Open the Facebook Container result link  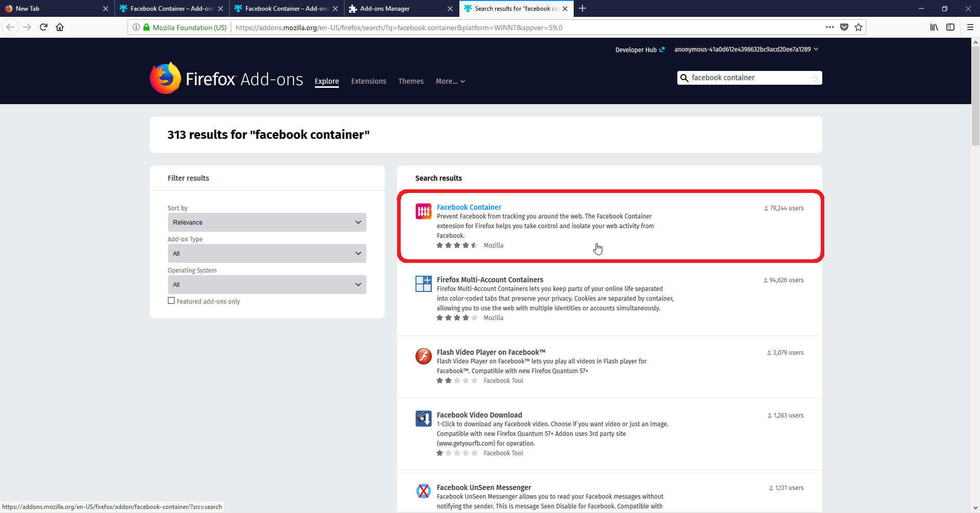pyautogui.click(x=469, y=207)
